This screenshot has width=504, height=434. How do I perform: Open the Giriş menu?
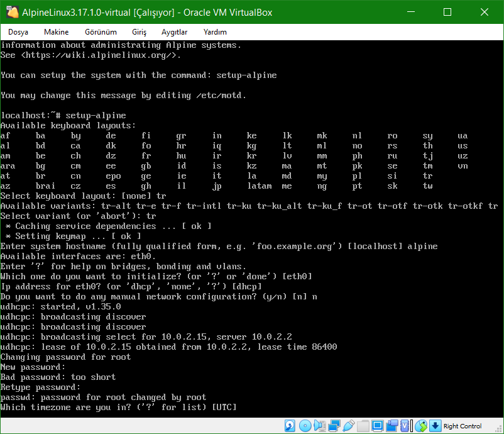139,32
